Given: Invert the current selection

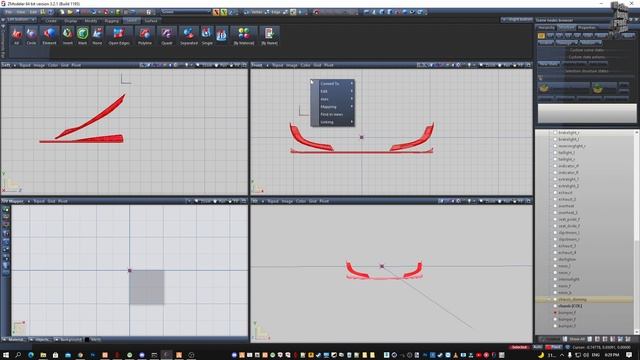Looking at the screenshot, I should coord(67,36).
